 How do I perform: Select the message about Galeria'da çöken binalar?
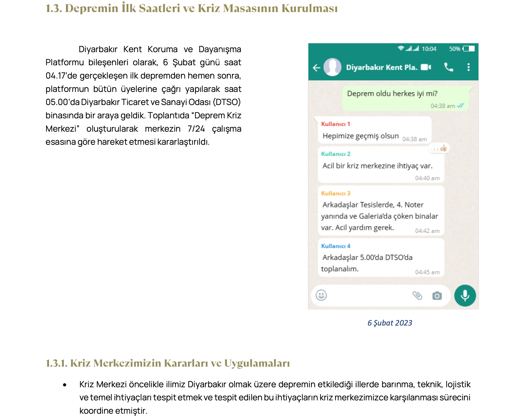tap(381, 211)
